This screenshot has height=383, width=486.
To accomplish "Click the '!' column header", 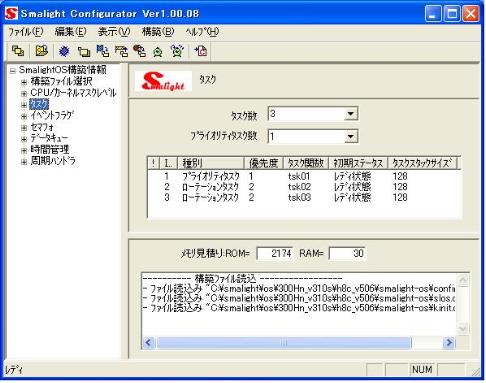I will (x=153, y=163).
